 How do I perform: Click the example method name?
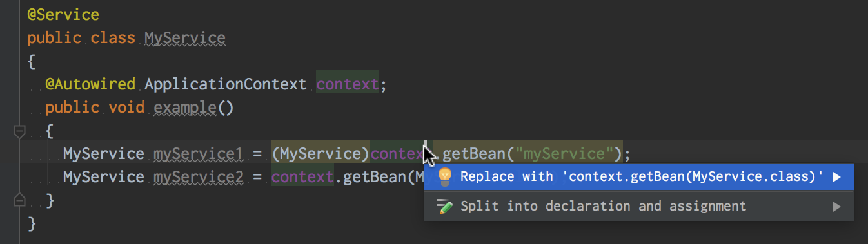click(185, 107)
